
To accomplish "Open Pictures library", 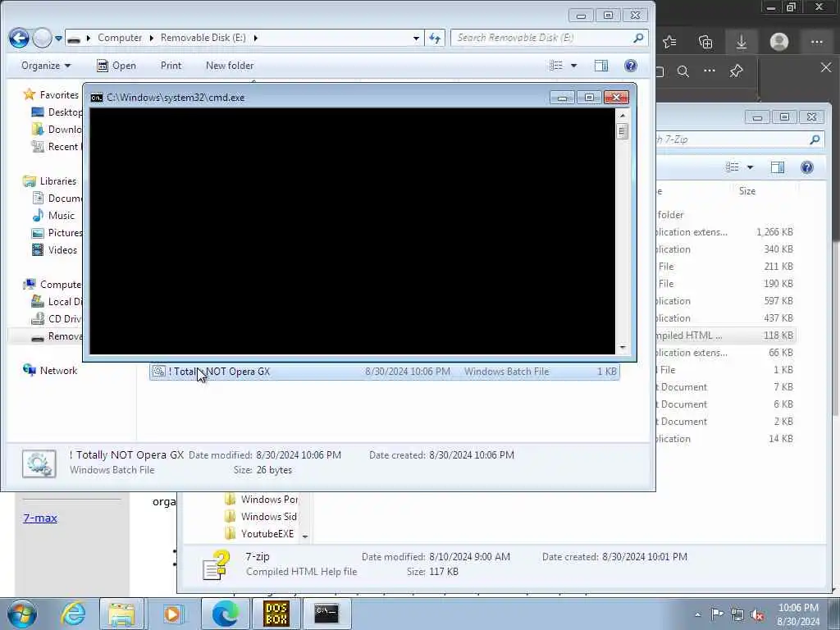I will 57,232.
